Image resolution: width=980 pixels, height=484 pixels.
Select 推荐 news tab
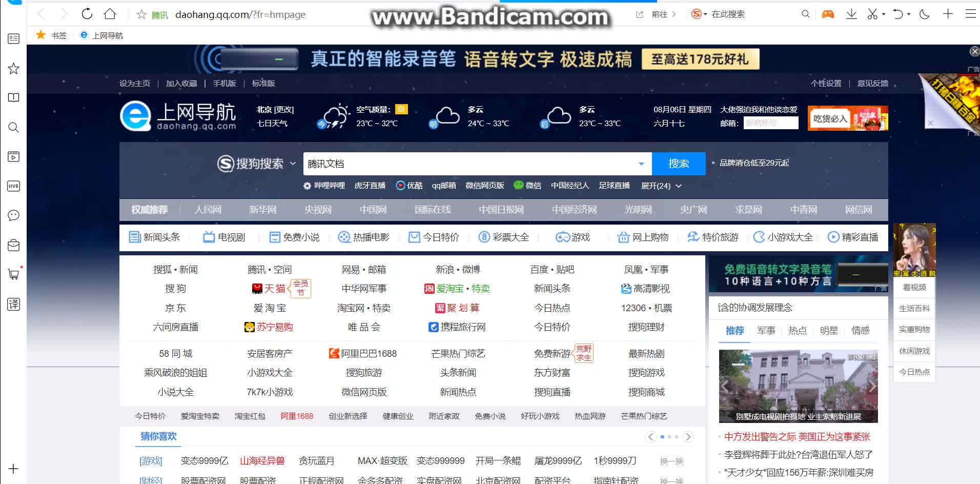[734, 331]
